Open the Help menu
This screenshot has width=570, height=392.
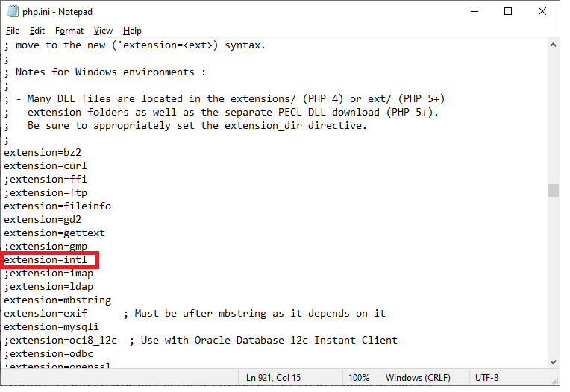(132, 31)
